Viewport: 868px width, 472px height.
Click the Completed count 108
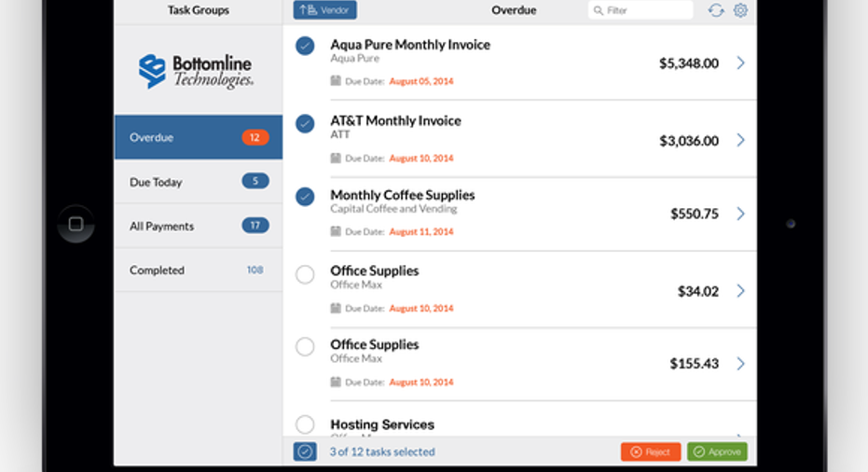(x=255, y=270)
